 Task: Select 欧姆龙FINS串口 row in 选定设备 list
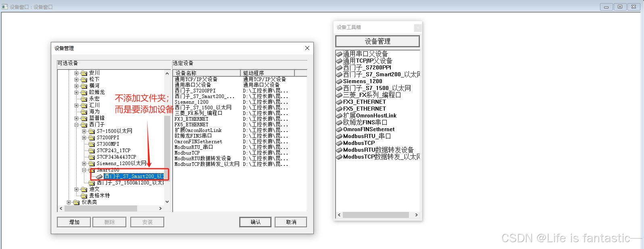pos(240,136)
